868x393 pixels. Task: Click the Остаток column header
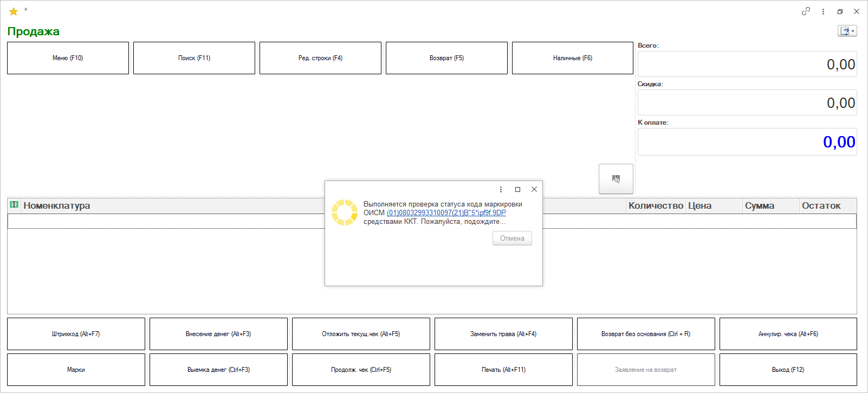coord(828,205)
